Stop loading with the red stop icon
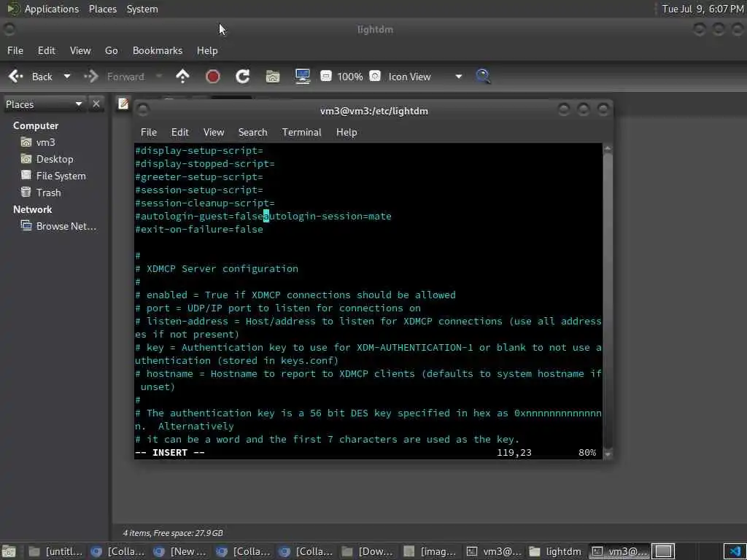The height and width of the screenshot is (560, 747). tap(212, 76)
